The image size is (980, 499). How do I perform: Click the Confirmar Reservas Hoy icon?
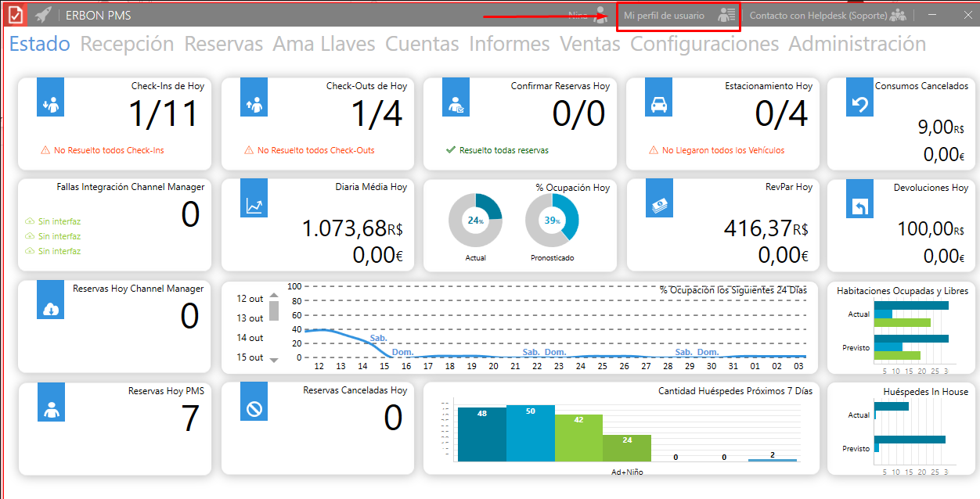tap(456, 103)
